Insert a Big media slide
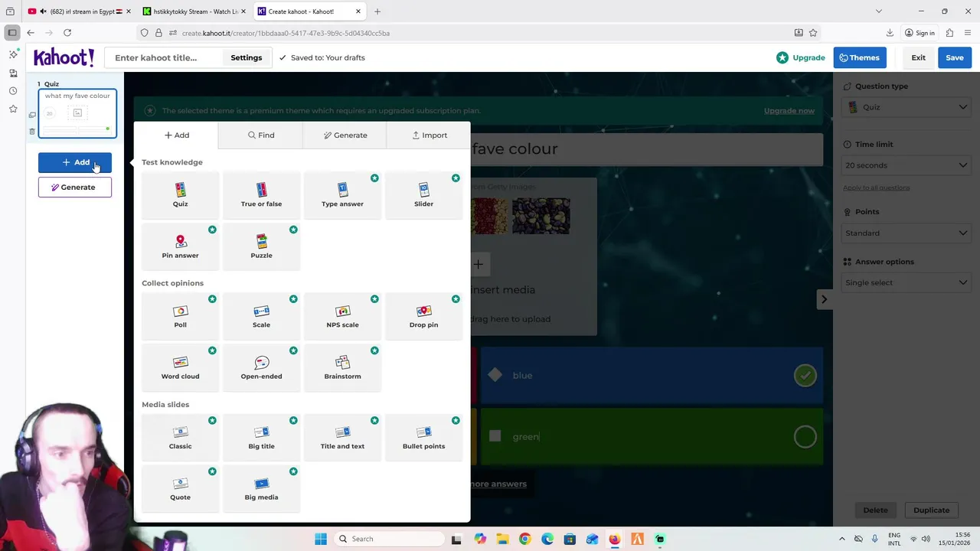980x551 pixels. pos(261,488)
